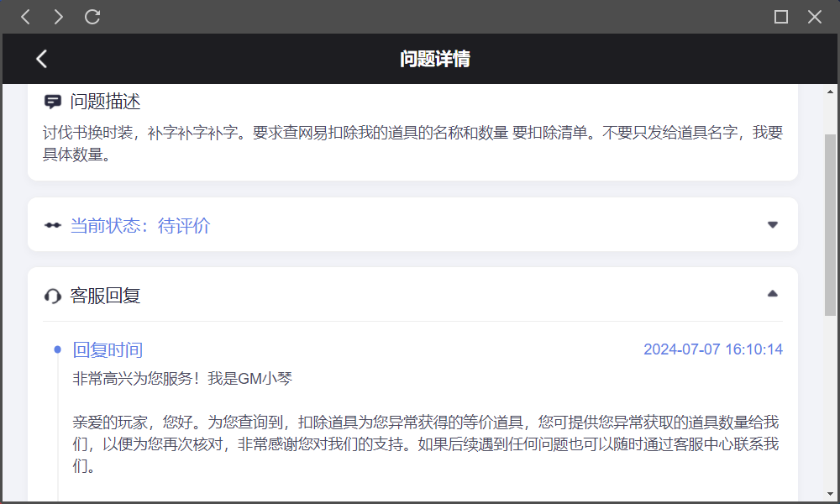The width and height of the screenshot is (840, 504).
Task: Collapse the 客服回复 section arrow
Action: click(773, 294)
